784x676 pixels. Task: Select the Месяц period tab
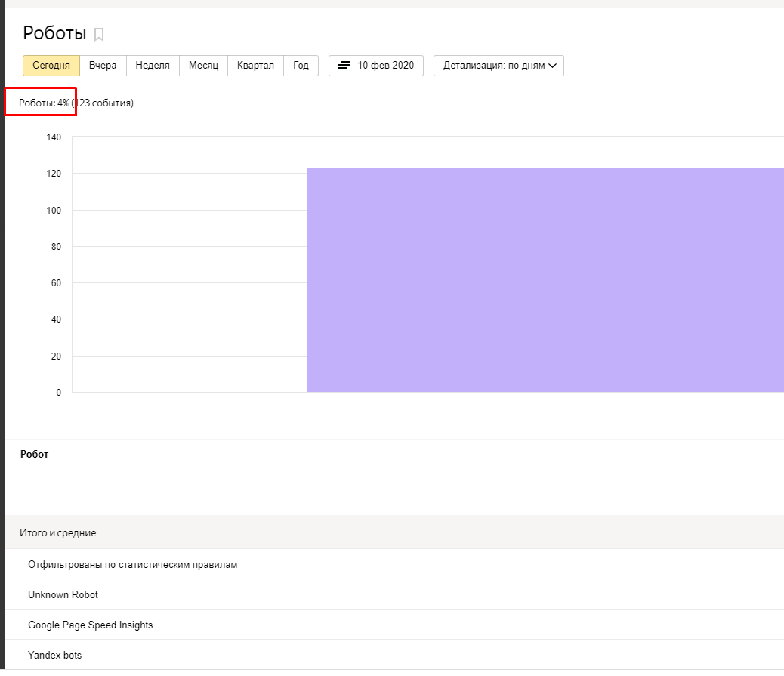point(203,66)
